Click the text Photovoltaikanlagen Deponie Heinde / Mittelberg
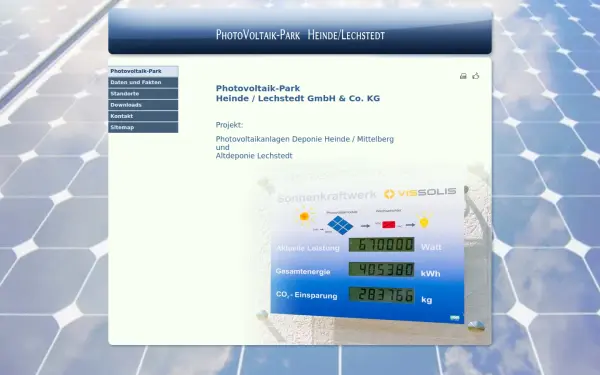Image resolution: width=600 pixels, height=375 pixels. 305,139
